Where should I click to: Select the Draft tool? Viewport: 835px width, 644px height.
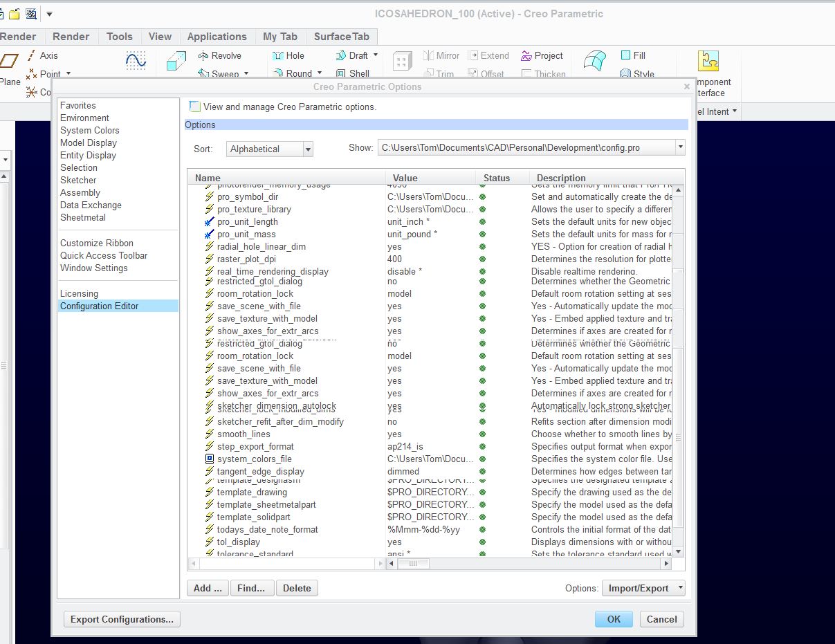[352, 55]
